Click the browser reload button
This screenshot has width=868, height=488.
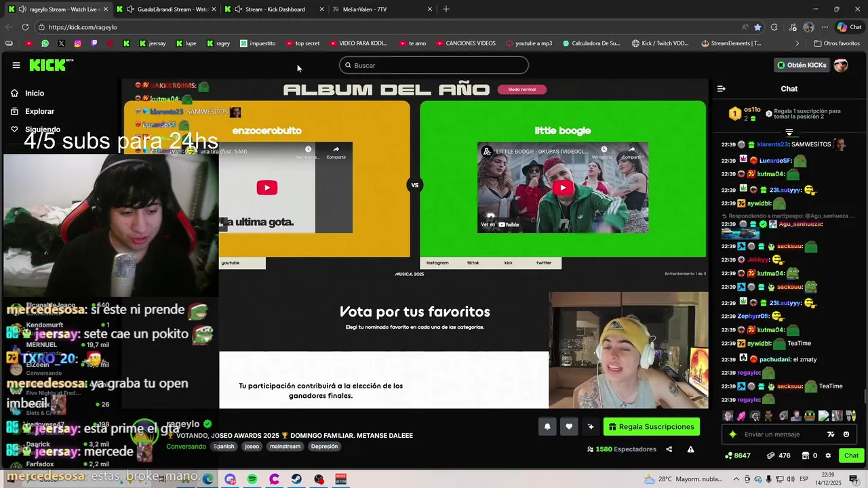25,27
